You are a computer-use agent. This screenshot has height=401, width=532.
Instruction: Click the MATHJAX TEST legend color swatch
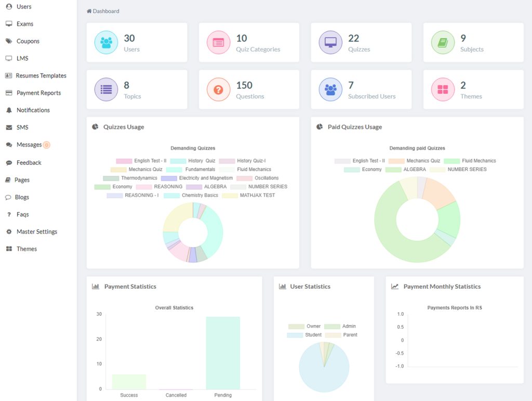(x=230, y=196)
